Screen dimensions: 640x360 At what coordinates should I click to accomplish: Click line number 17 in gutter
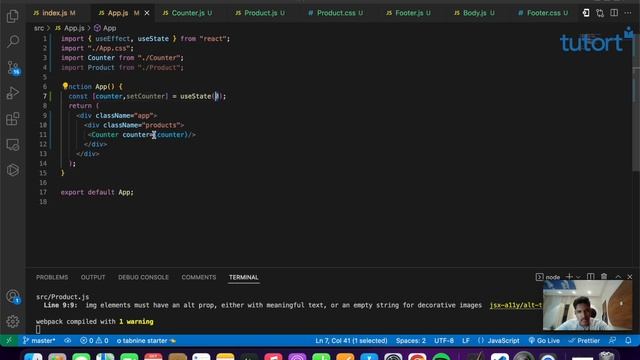[43, 192]
